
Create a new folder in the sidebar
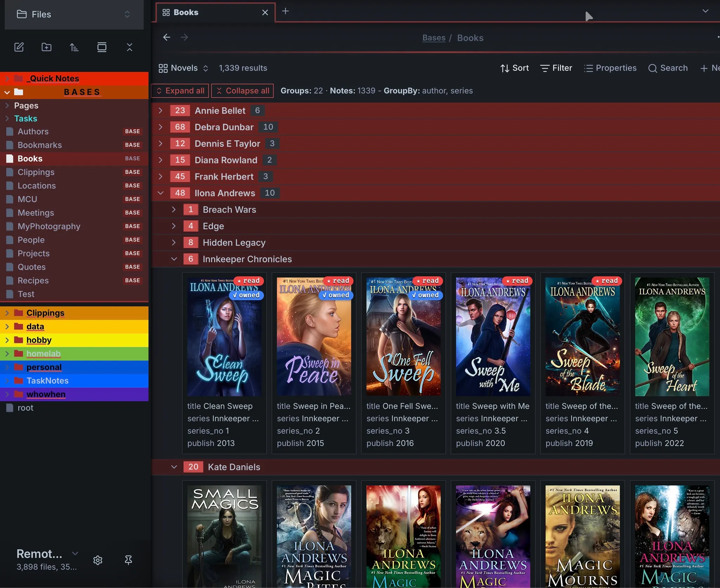click(46, 47)
